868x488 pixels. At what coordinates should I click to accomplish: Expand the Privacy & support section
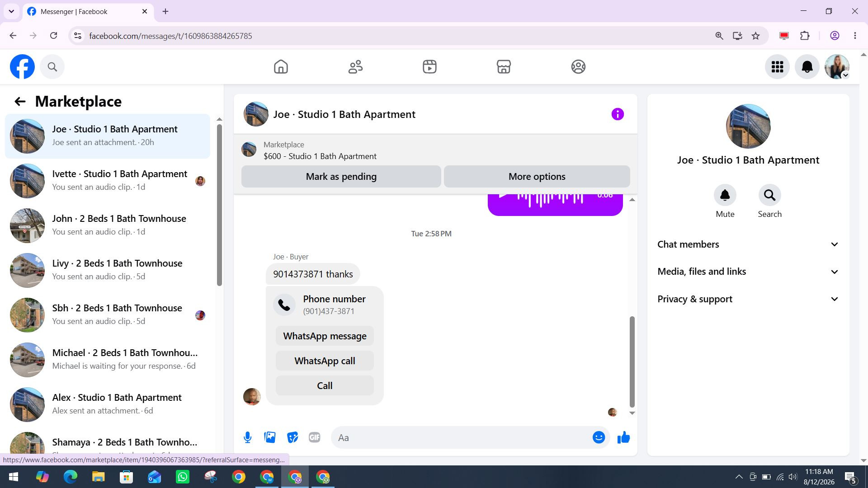748,299
